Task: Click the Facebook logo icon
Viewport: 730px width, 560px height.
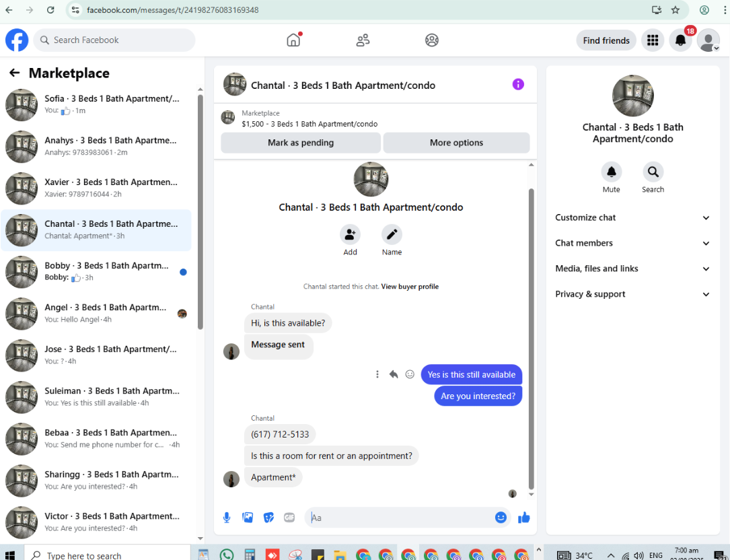Action: click(17, 40)
